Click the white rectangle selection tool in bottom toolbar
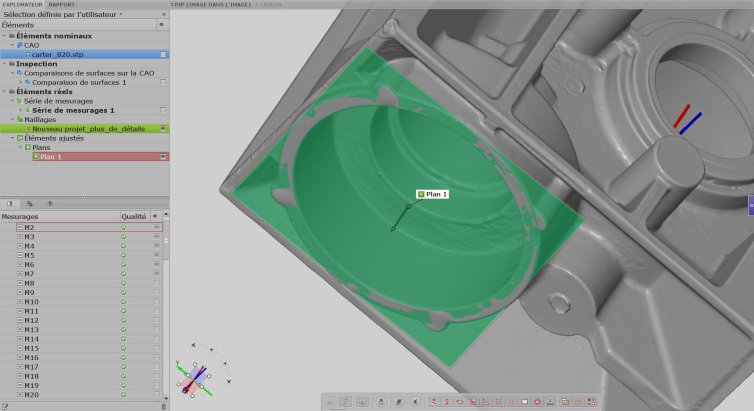 click(524, 401)
